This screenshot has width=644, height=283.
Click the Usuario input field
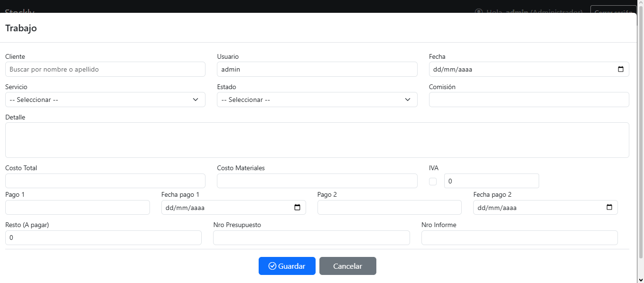[x=317, y=69]
